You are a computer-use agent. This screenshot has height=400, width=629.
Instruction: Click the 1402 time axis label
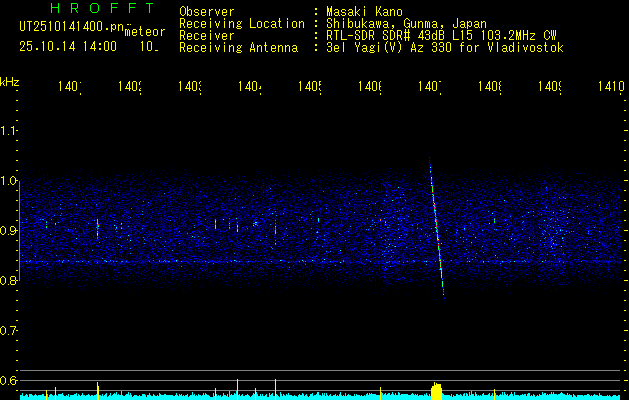130,86
